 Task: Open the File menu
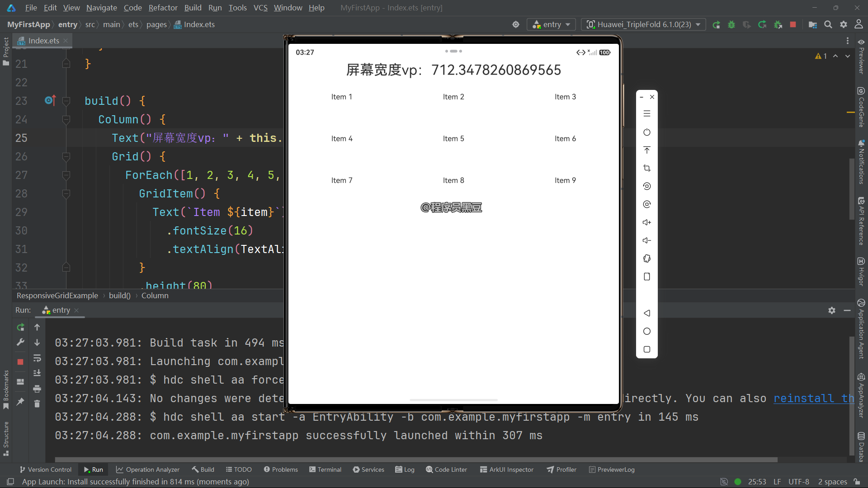31,8
